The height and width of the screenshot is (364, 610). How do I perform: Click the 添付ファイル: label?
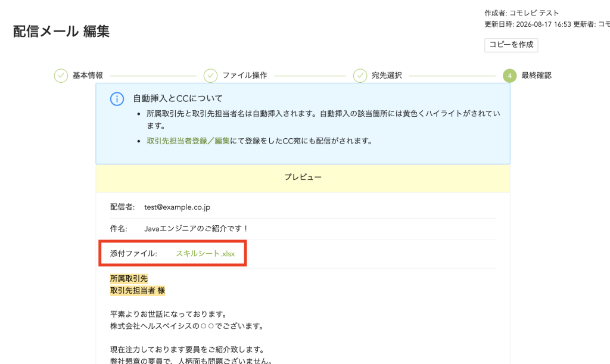(x=133, y=254)
